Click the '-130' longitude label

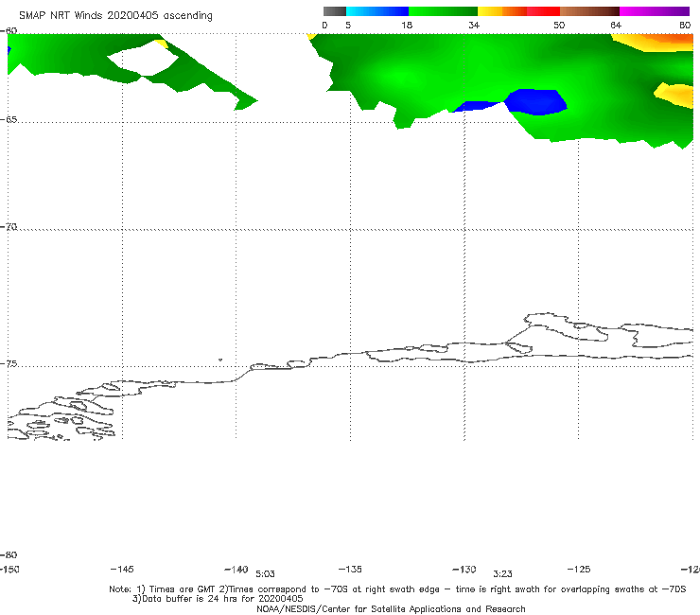click(464, 570)
